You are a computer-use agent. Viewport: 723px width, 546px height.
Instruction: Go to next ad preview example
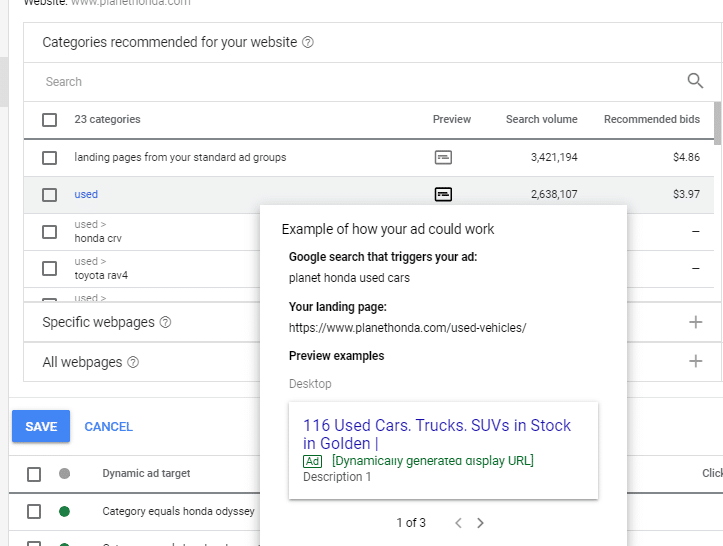pyautogui.click(x=480, y=523)
